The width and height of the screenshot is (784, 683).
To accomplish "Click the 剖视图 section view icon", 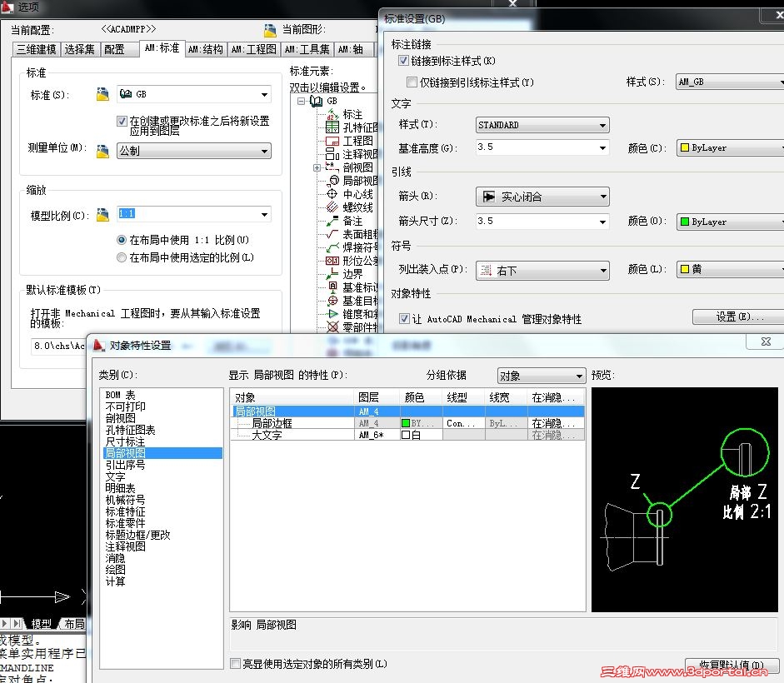I will coord(332,167).
